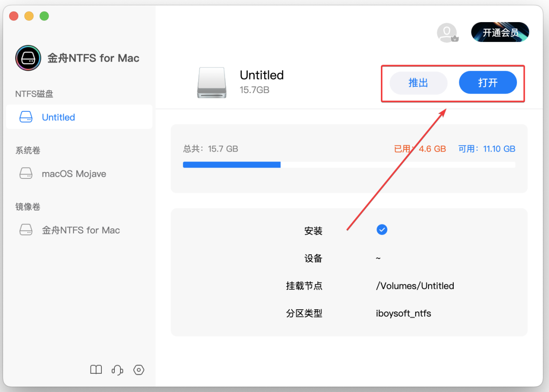Image resolution: width=549 pixels, height=392 pixels.
Task: Click the drive icon beside macOS Mojave
Action: click(26, 174)
